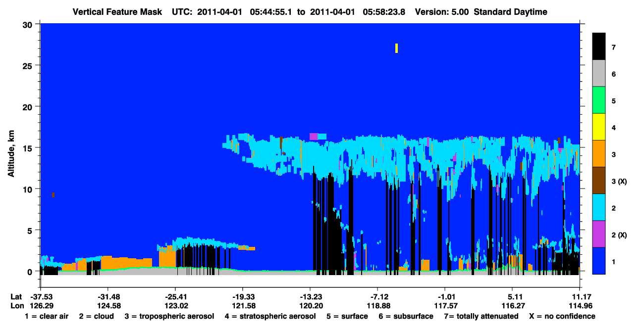Click latitude value -37.53
The image size is (644, 330).
(40, 296)
